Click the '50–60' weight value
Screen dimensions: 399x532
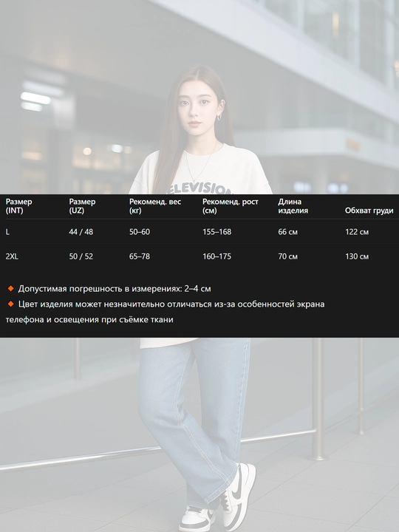pos(140,232)
